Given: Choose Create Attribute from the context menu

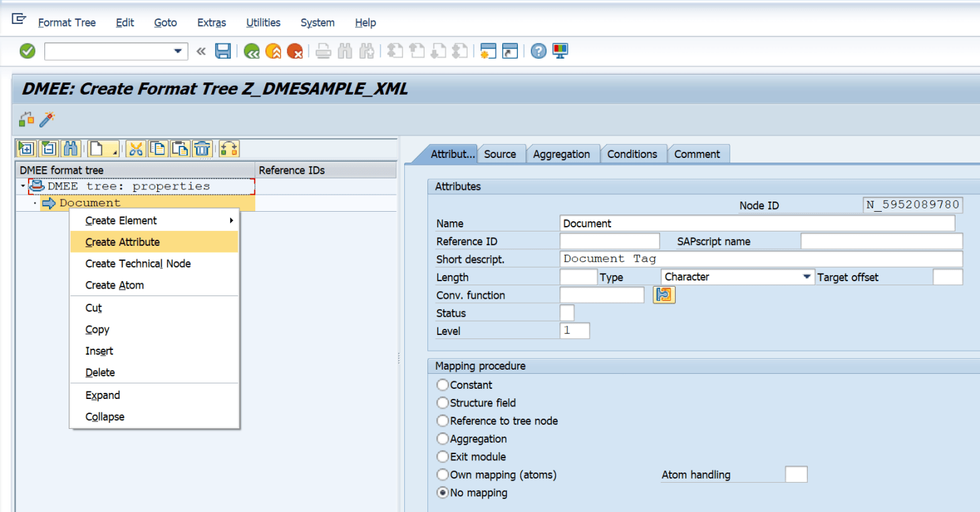Looking at the screenshot, I should (x=122, y=241).
